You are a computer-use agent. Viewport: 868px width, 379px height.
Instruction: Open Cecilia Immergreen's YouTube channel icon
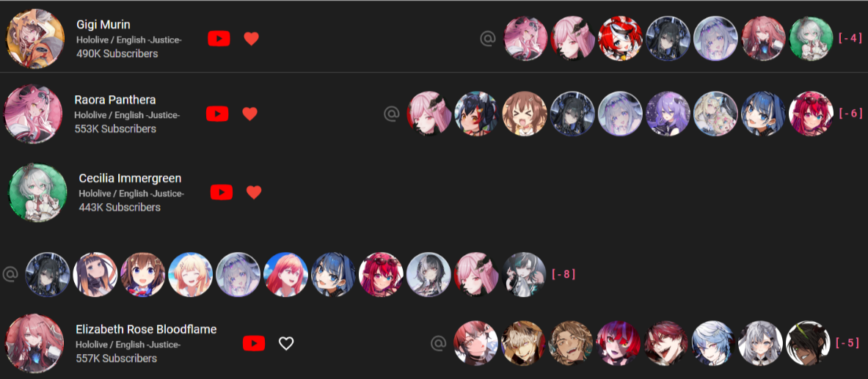[x=222, y=193]
